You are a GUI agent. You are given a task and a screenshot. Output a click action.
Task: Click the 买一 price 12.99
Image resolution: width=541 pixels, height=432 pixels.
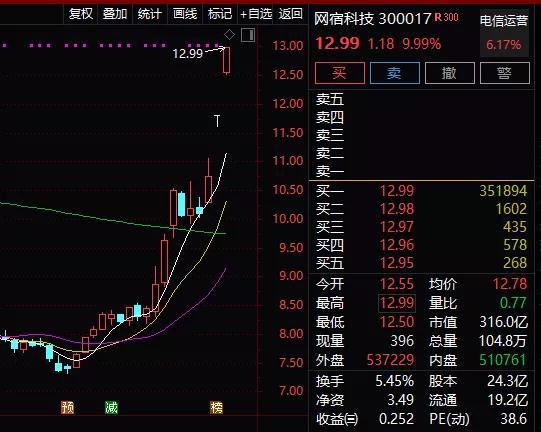point(397,191)
